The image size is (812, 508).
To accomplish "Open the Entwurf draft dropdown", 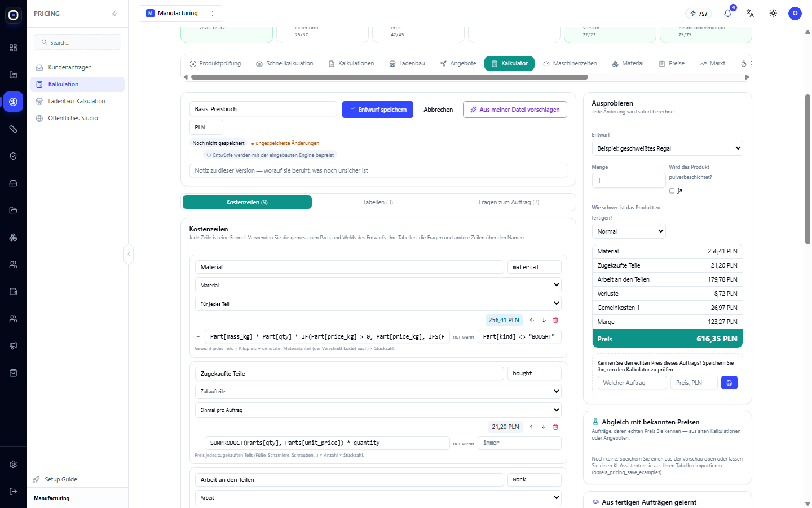I will click(x=667, y=148).
